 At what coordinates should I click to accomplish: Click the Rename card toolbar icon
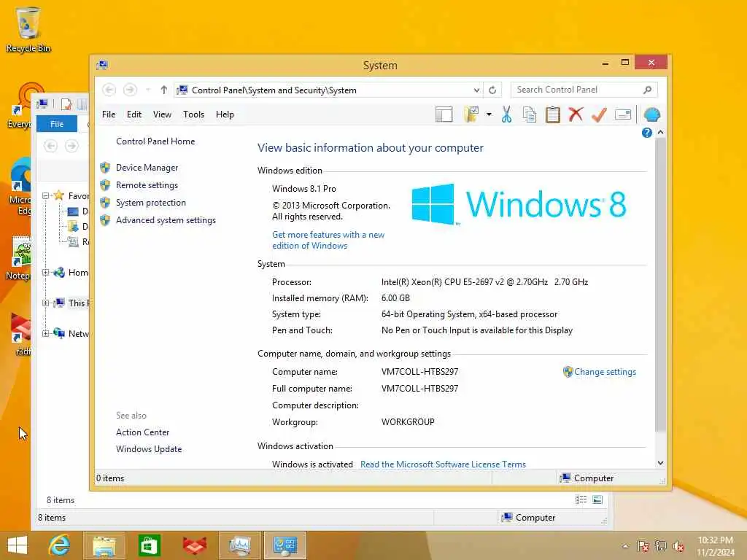(x=623, y=114)
